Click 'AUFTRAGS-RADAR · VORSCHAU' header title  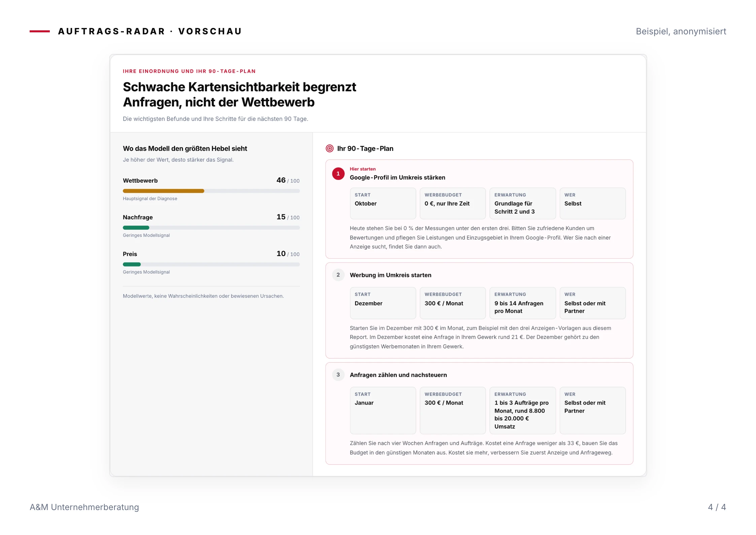tap(150, 31)
